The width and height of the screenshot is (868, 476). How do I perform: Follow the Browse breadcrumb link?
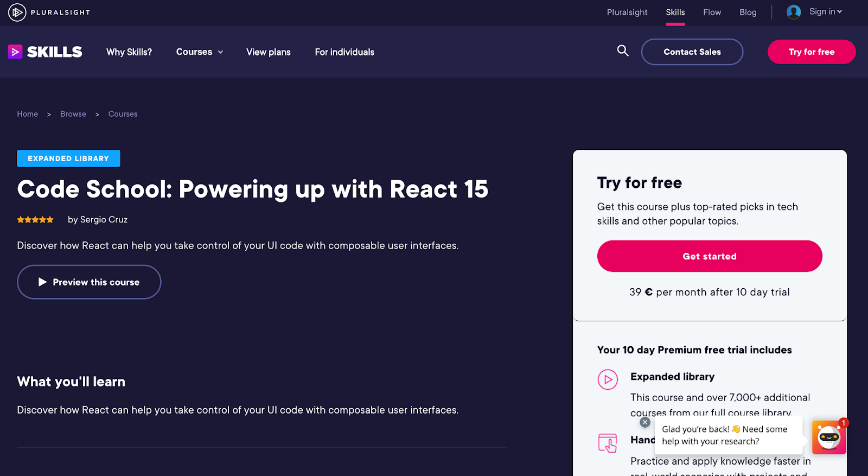click(x=73, y=114)
